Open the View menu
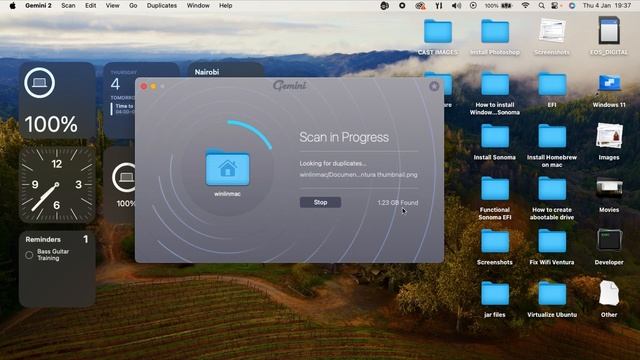The width and height of the screenshot is (640, 360). (x=113, y=5)
